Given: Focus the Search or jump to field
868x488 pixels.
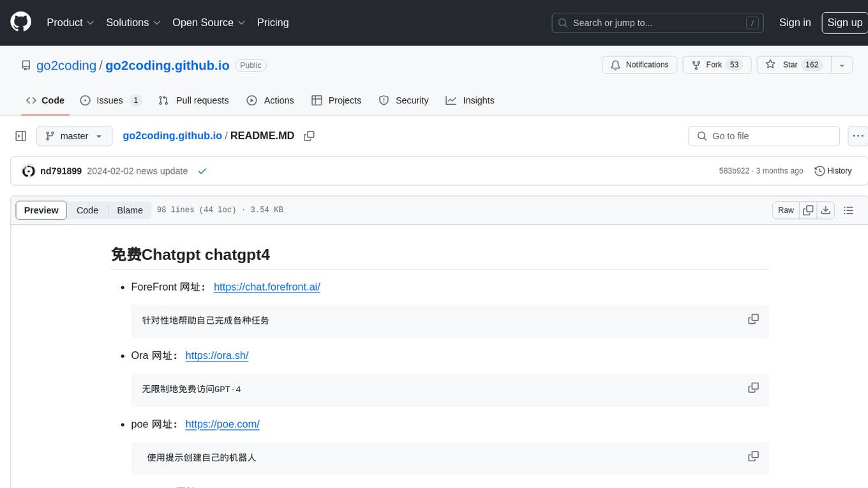Looking at the screenshot, I should pos(659,23).
